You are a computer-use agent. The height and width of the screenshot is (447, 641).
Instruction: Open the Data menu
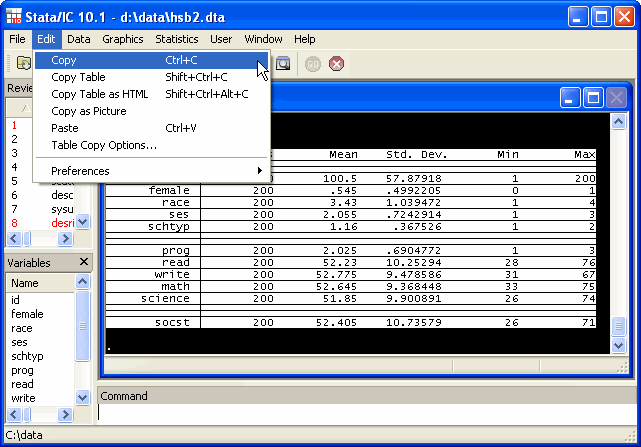click(78, 39)
